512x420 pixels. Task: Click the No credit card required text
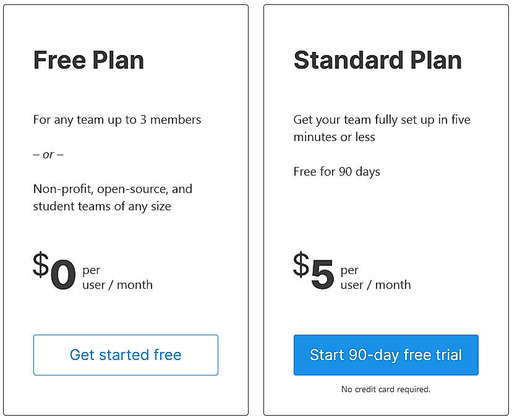(386, 389)
